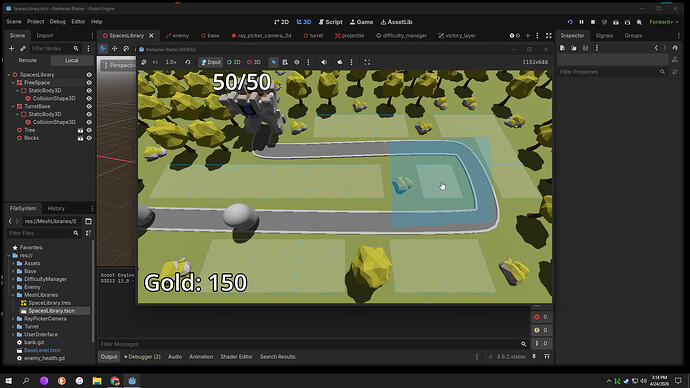Toggle visibility of Tree node
Image resolution: width=690 pixels, height=388 pixels.
click(x=89, y=130)
